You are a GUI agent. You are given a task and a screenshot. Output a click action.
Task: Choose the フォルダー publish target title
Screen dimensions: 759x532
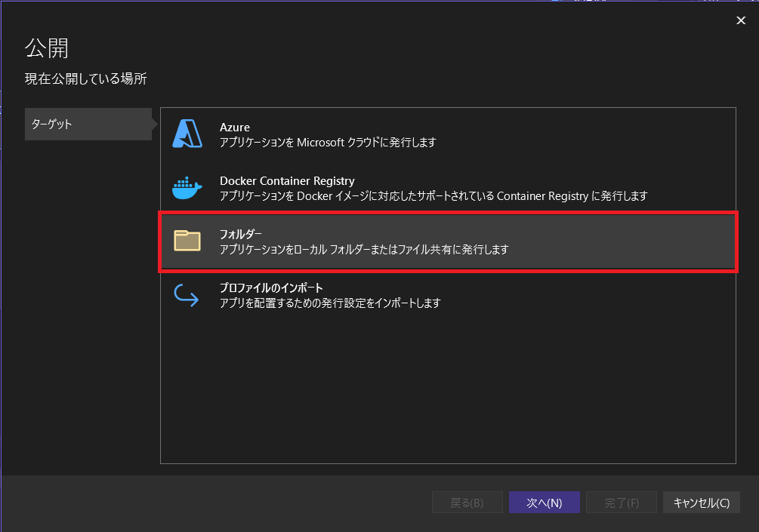241,235
